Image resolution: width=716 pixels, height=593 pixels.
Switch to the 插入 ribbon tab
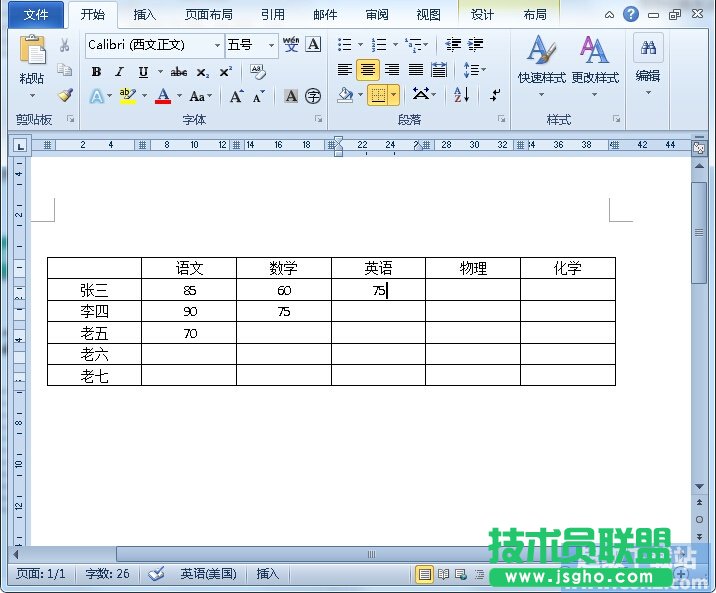[145, 15]
